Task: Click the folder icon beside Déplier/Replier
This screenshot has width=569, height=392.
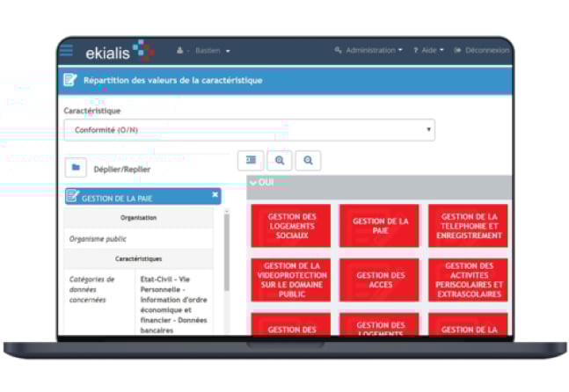Action: pyautogui.click(x=76, y=168)
